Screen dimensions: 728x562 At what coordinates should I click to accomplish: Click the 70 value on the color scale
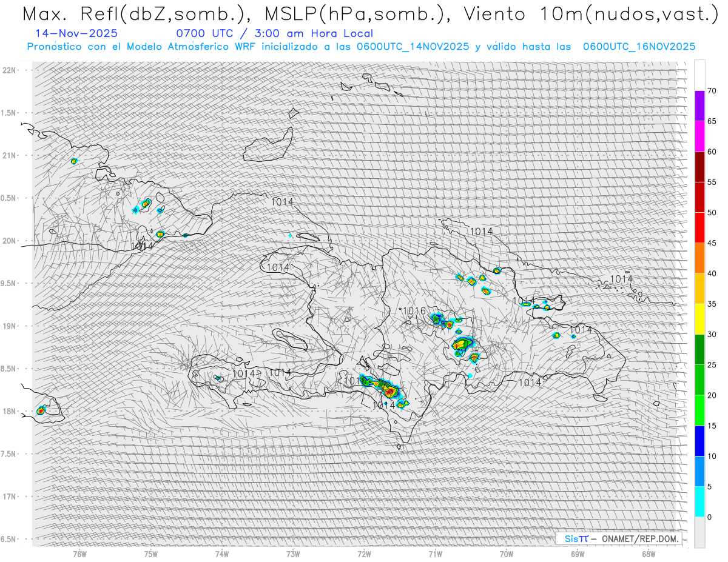[x=712, y=91]
